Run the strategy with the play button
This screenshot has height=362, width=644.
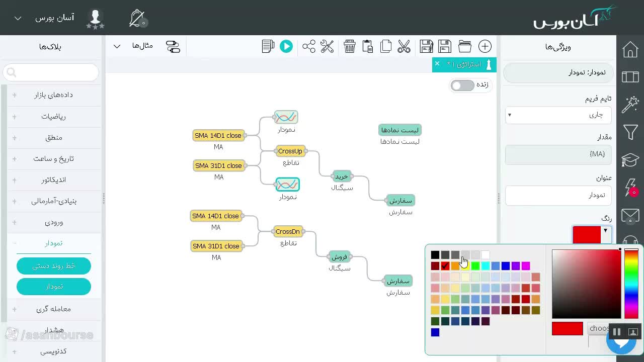[x=286, y=46]
